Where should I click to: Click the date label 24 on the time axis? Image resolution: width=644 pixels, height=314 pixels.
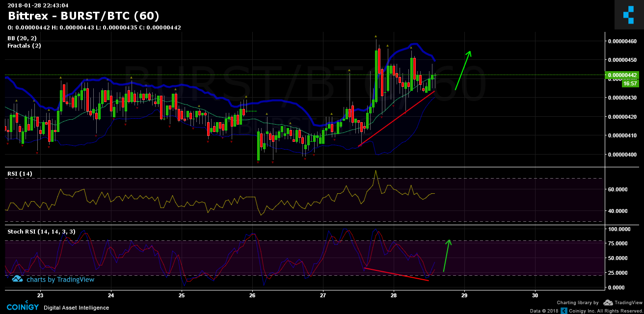click(111, 295)
